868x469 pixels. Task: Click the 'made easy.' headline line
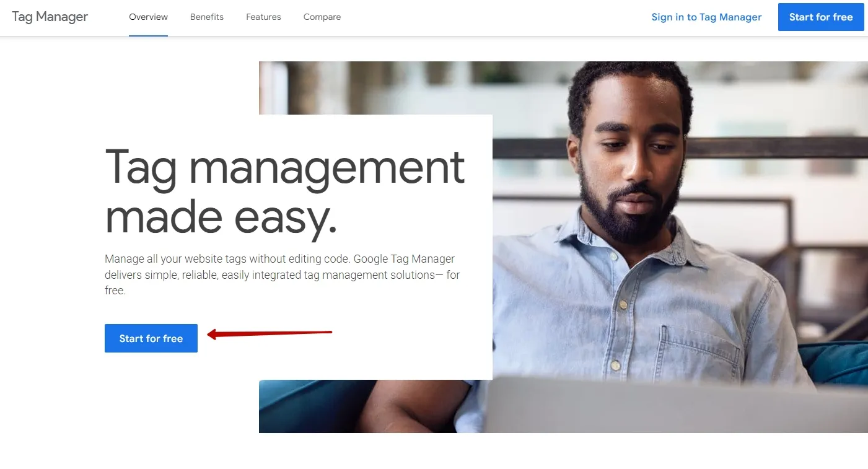pos(221,217)
